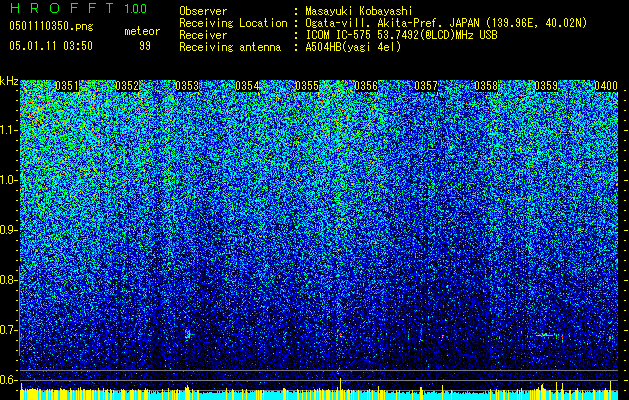Select the Ogata-vill. Akita-Pref. JAPAN location text
Image resolution: width=629 pixels, height=400 pixels.
click(446, 23)
